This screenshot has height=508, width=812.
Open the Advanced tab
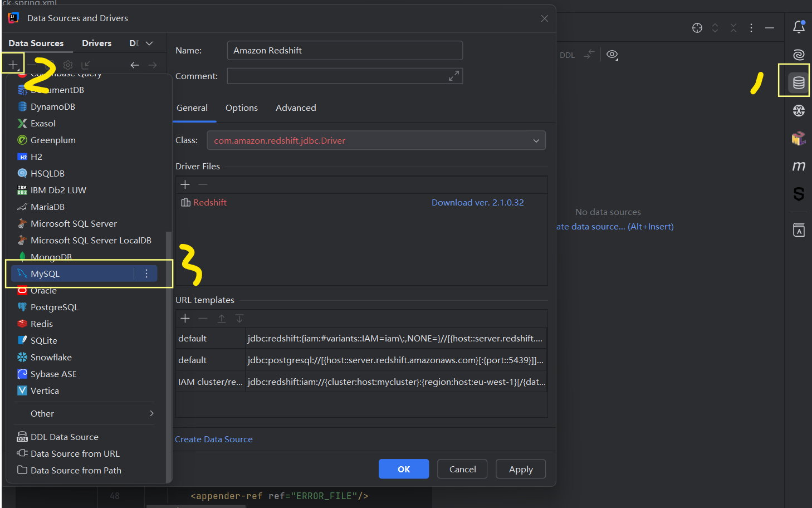[296, 108]
